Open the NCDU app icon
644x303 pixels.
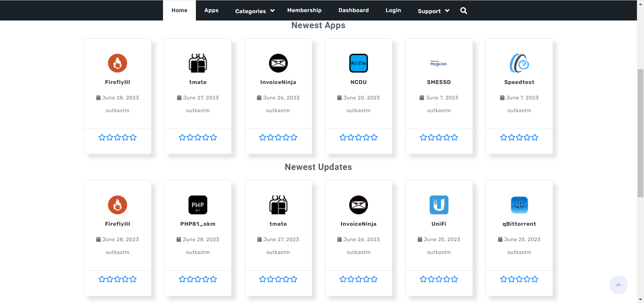pyautogui.click(x=359, y=63)
